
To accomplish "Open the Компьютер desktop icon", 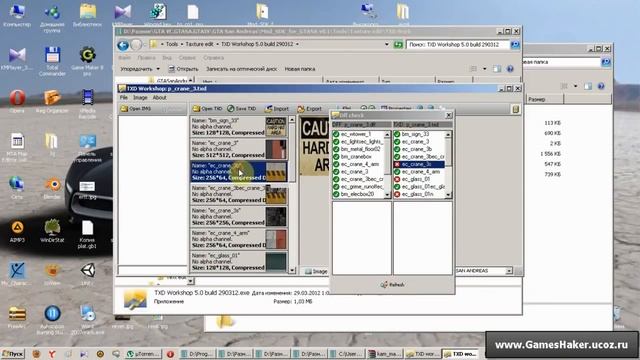I will coord(17,15).
